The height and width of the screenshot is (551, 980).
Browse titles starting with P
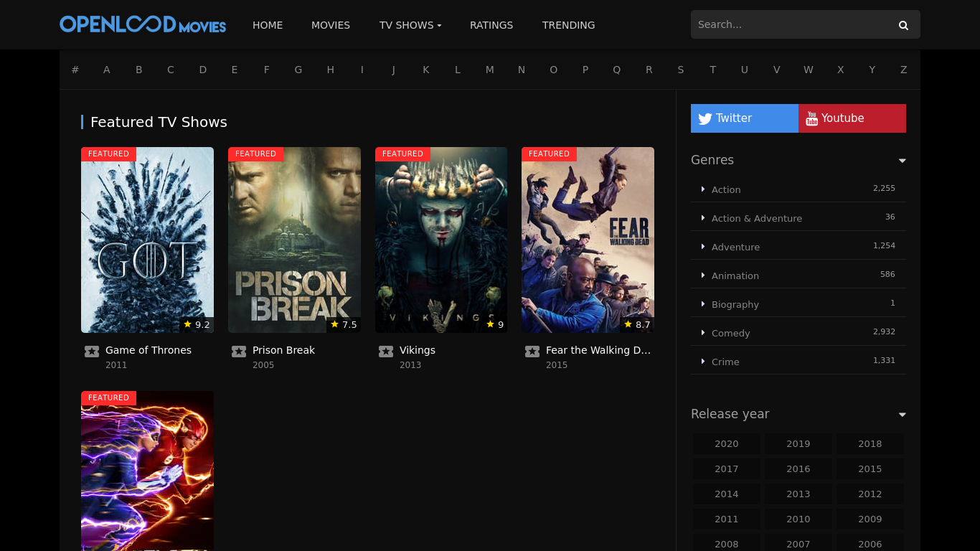coord(585,70)
